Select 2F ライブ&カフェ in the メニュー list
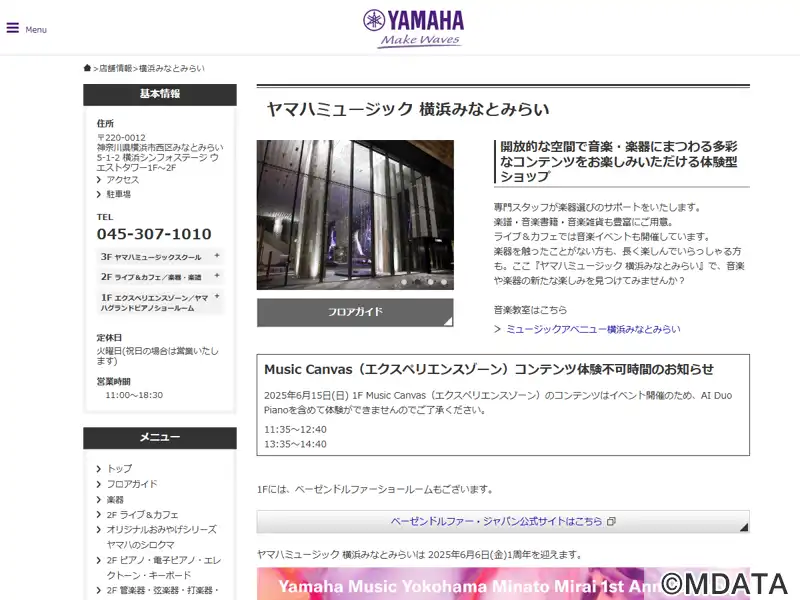 (x=142, y=515)
